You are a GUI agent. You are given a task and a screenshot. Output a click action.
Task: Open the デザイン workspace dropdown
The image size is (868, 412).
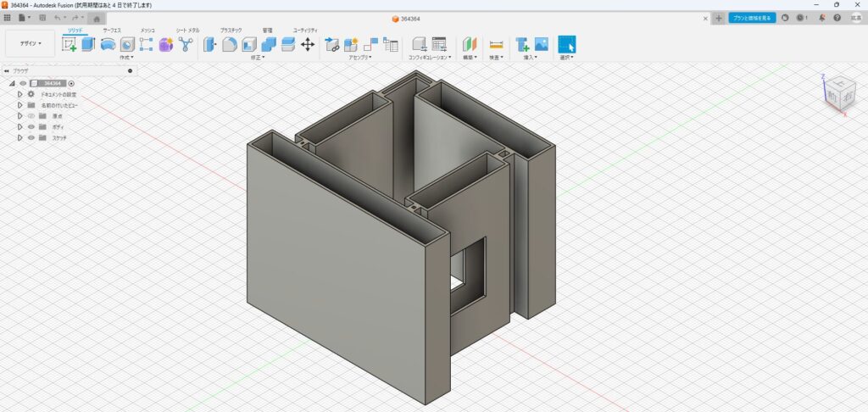[x=30, y=43]
